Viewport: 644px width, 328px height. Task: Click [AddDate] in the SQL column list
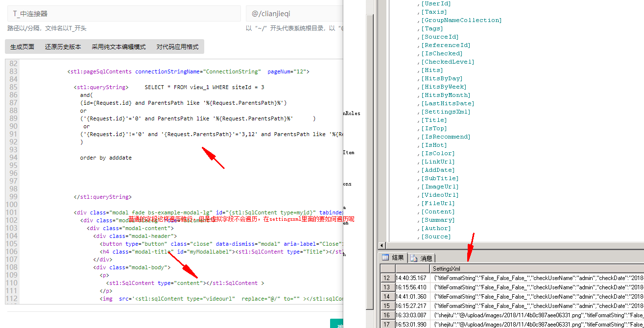click(x=438, y=170)
